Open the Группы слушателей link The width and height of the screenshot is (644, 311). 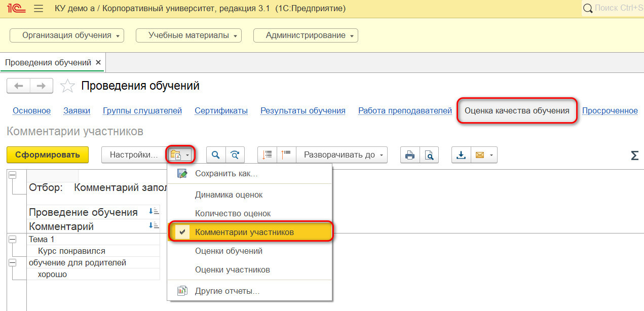[142, 110]
